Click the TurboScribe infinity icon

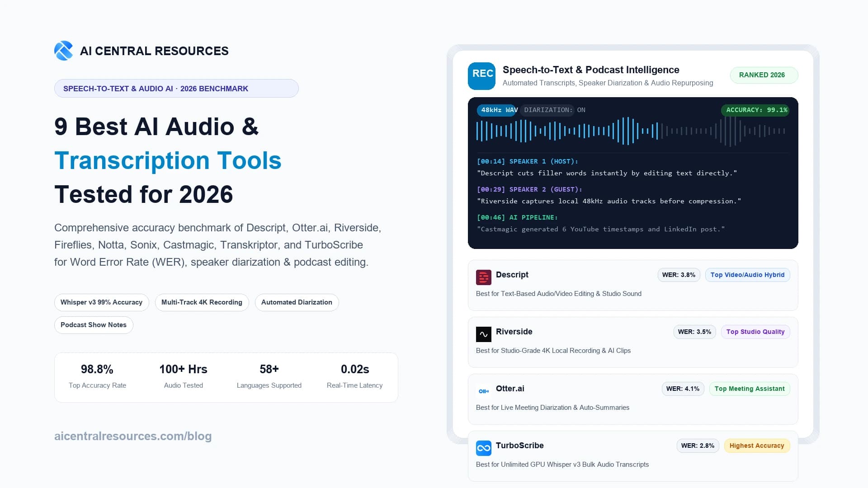pos(483,448)
